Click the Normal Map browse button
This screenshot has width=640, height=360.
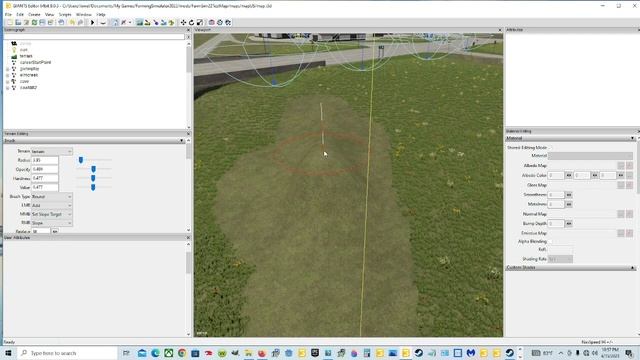click(621, 214)
